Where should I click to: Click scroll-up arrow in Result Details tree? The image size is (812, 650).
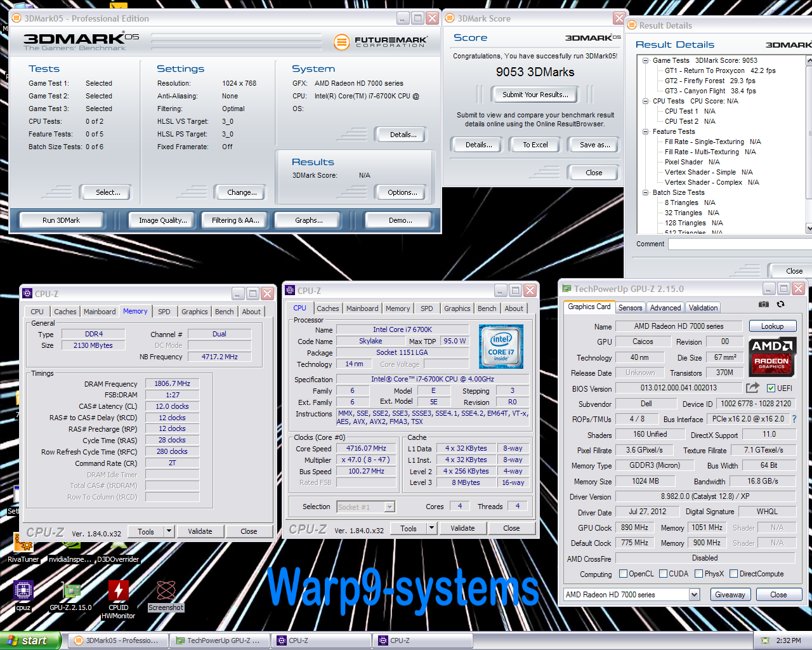click(809, 61)
